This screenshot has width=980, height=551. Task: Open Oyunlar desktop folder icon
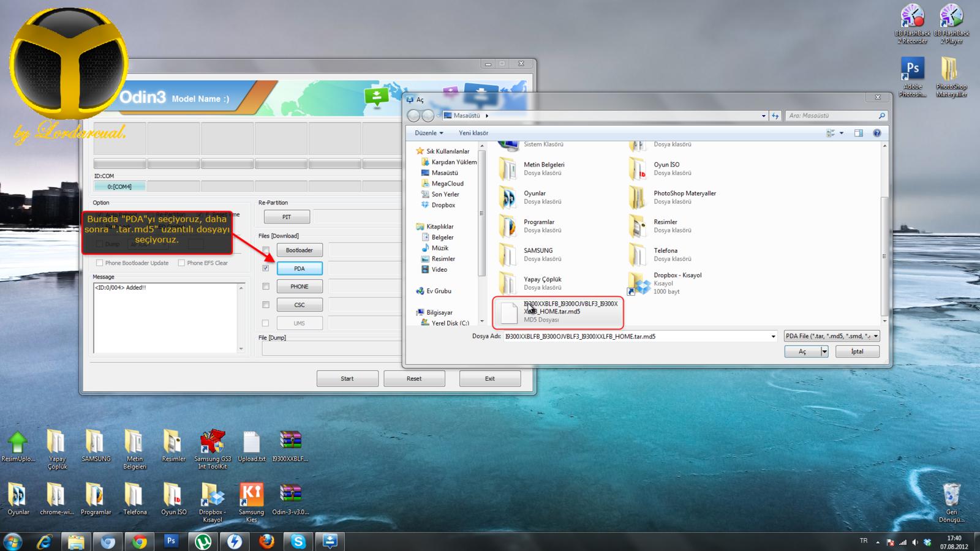18,500
